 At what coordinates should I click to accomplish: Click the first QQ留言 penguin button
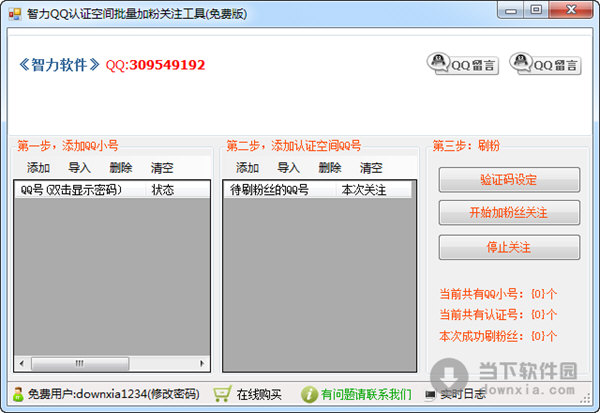463,64
